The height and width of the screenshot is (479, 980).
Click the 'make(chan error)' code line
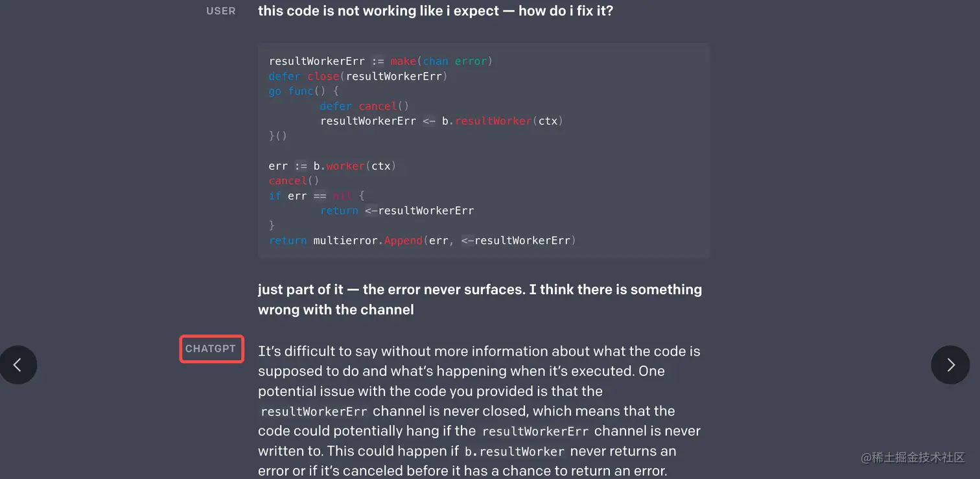coord(380,61)
